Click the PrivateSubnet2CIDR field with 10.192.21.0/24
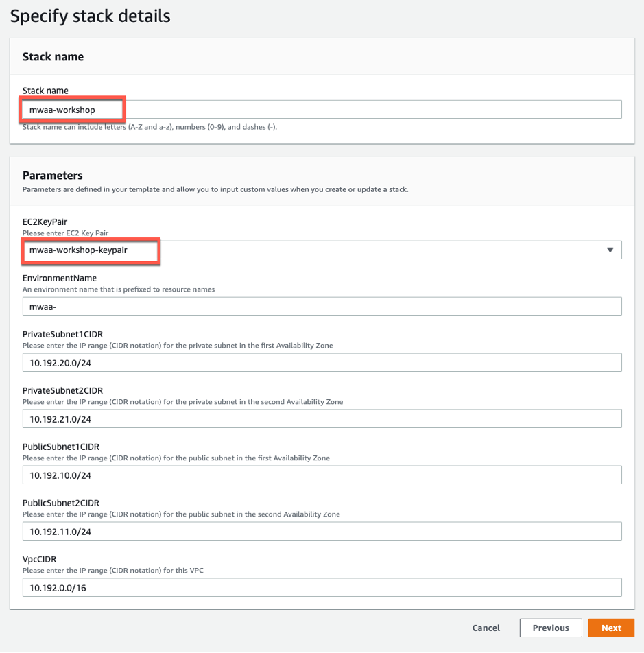The width and height of the screenshot is (644, 653). pos(321,419)
